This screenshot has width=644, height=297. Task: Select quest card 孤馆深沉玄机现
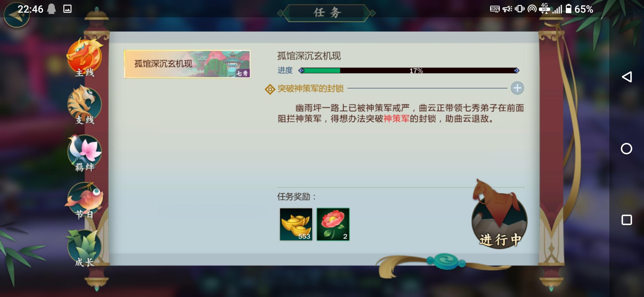(187, 64)
